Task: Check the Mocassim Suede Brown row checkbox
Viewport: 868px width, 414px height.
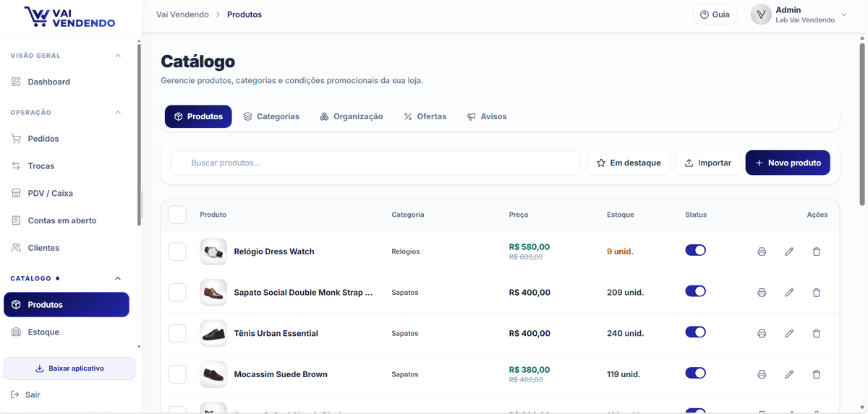Action: point(177,374)
